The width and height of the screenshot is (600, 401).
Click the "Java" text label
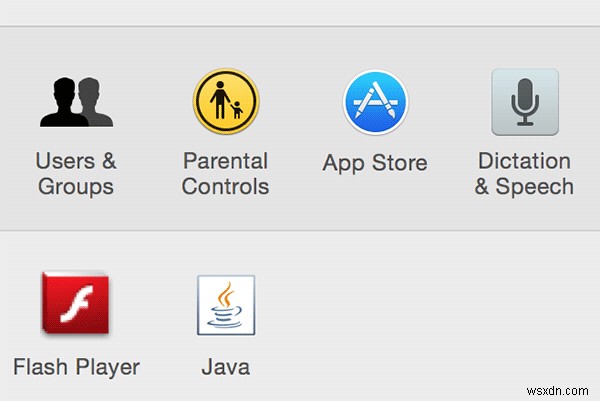[x=225, y=366]
